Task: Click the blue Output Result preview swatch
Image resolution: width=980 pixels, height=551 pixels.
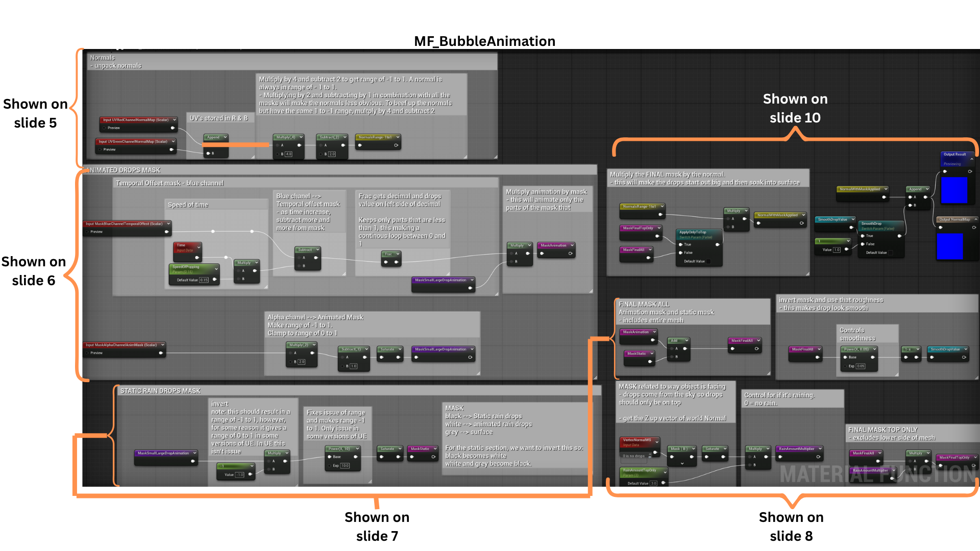Action: click(953, 190)
